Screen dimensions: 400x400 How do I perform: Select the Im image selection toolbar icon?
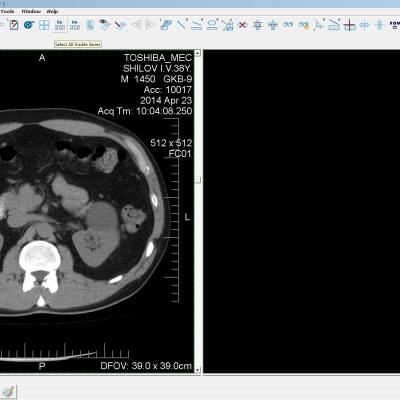75,25
